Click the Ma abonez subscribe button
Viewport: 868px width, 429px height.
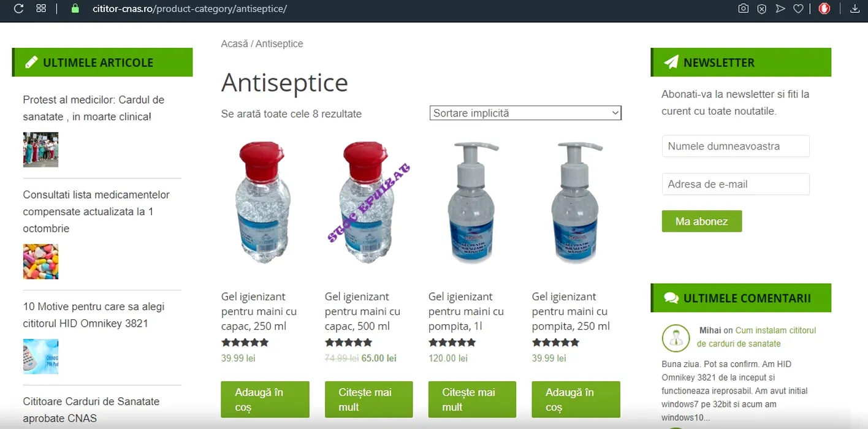[702, 221]
